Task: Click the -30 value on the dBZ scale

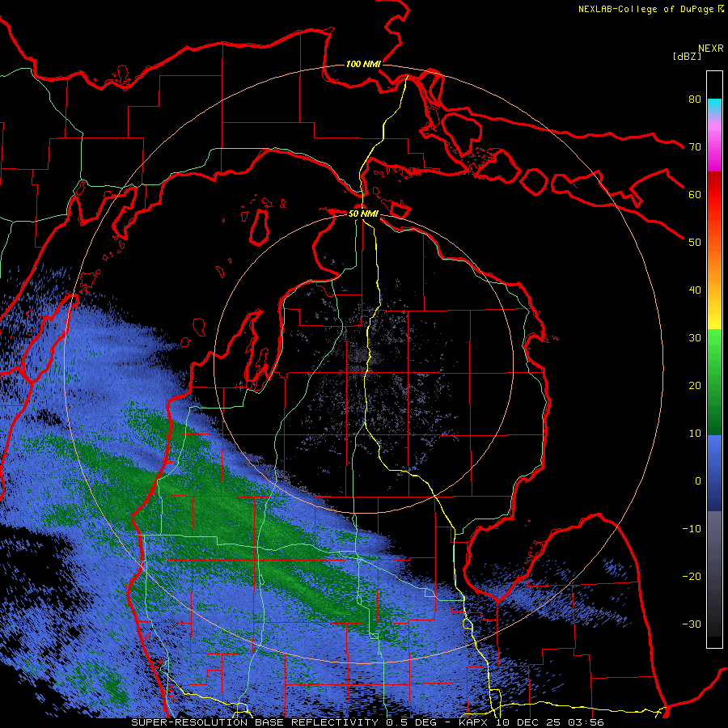Action: [x=692, y=624]
